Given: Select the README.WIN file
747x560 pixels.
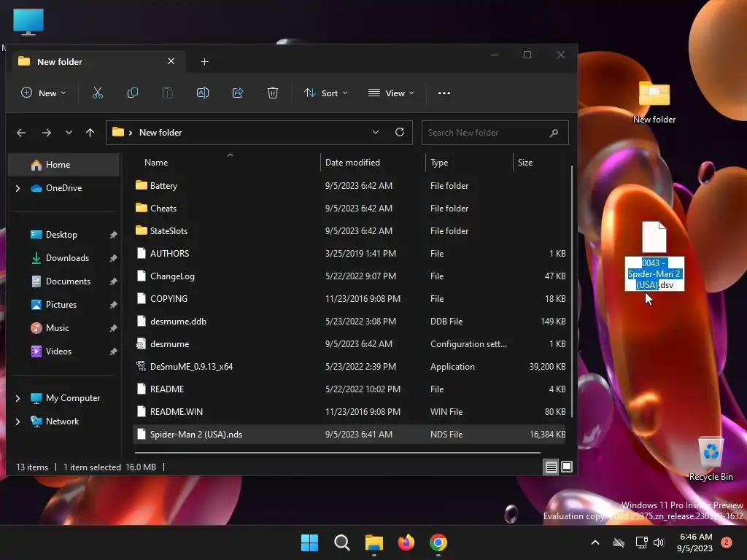Looking at the screenshot, I should [x=349, y=412].
